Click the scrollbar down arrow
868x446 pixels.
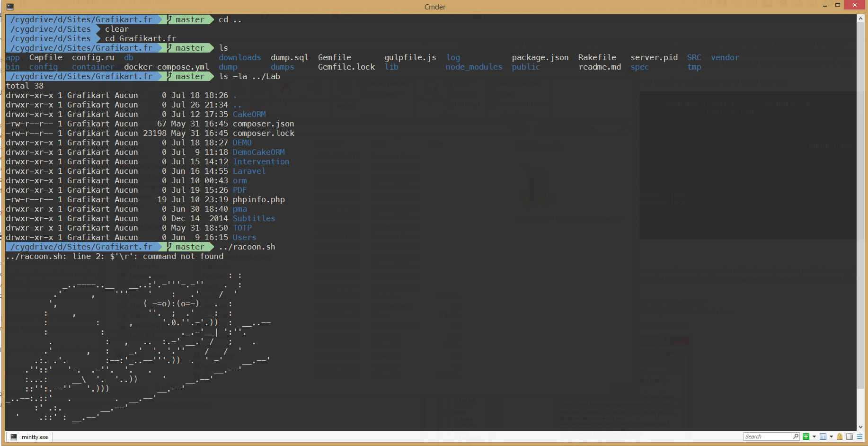[860, 427]
